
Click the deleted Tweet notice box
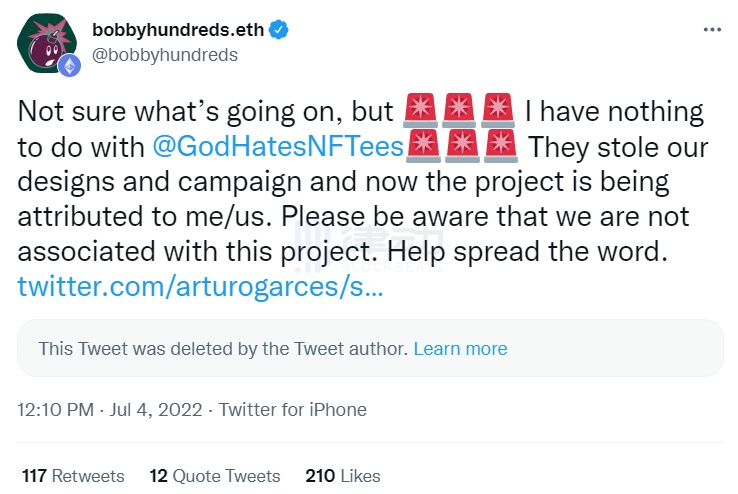coord(369,348)
